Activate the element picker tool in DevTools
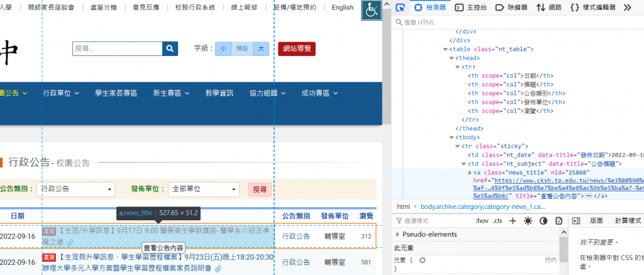Viewport: 644px width, 275px height. (401, 8)
